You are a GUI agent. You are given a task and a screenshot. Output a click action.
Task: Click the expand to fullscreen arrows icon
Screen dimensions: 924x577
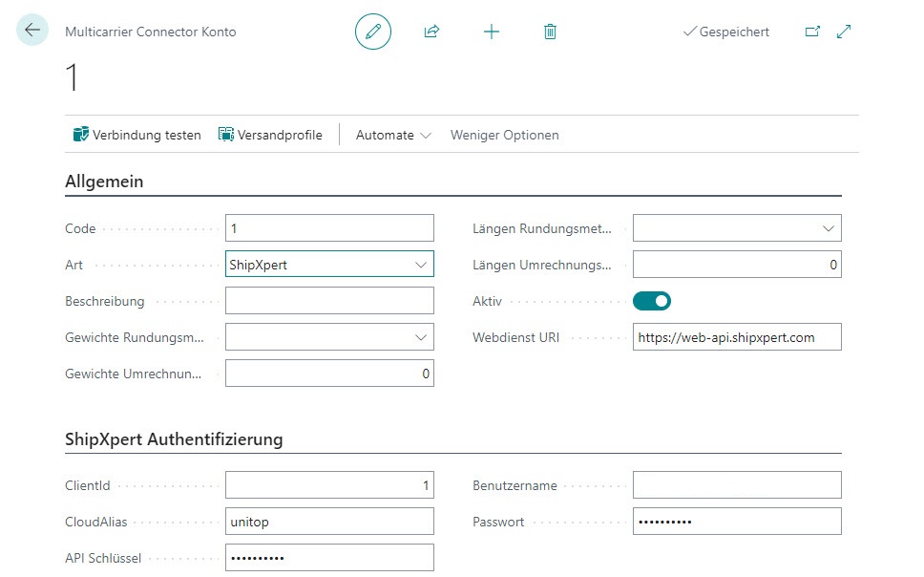(844, 32)
